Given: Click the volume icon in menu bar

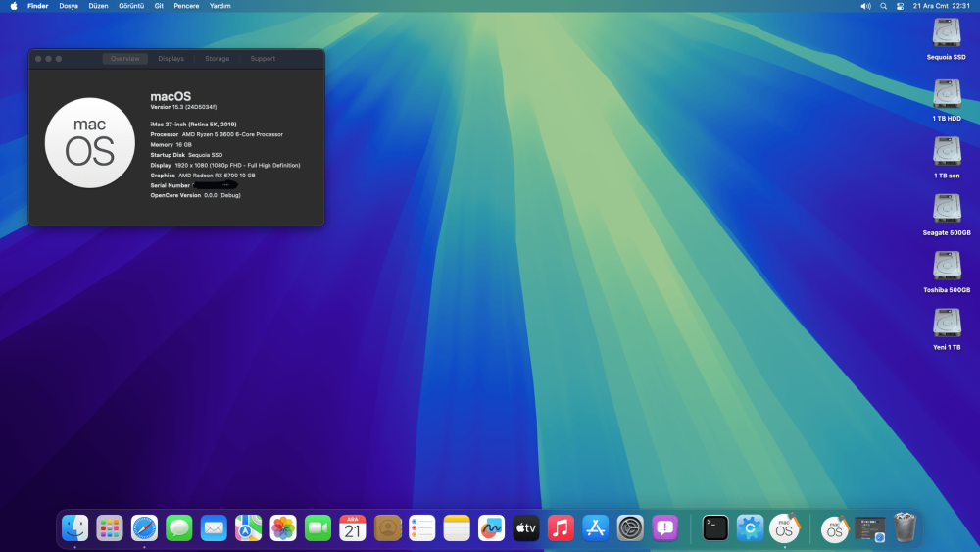Looking at the screenshot, I should tap(865, 6).
